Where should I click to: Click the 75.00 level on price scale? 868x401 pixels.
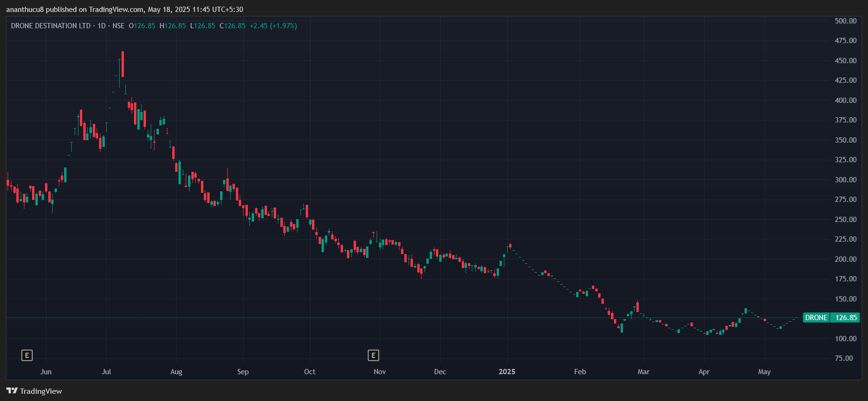point(844,358)
